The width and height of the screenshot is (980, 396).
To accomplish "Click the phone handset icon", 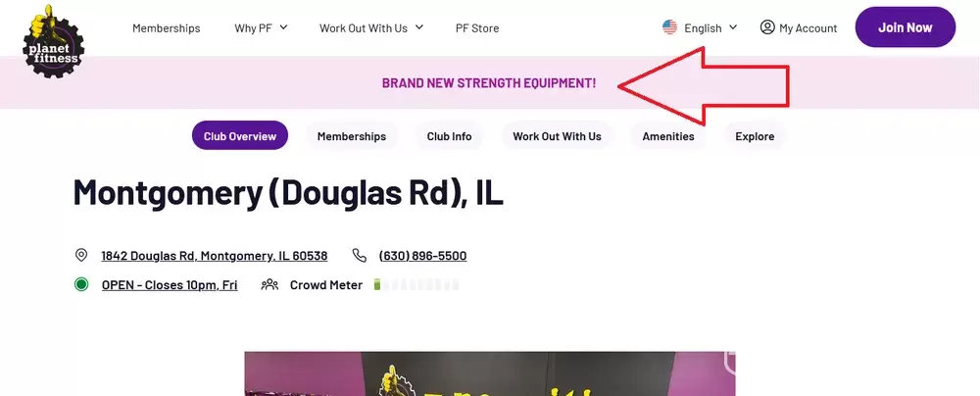I will 360,255.
